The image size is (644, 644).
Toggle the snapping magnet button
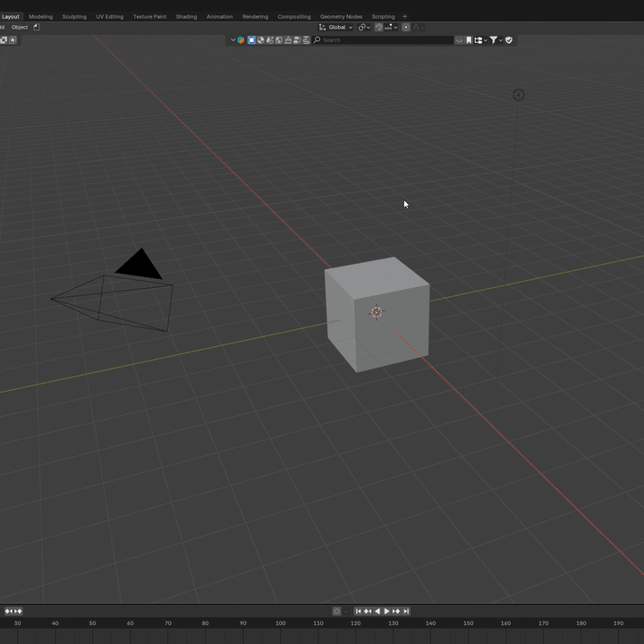coord(378,27)
